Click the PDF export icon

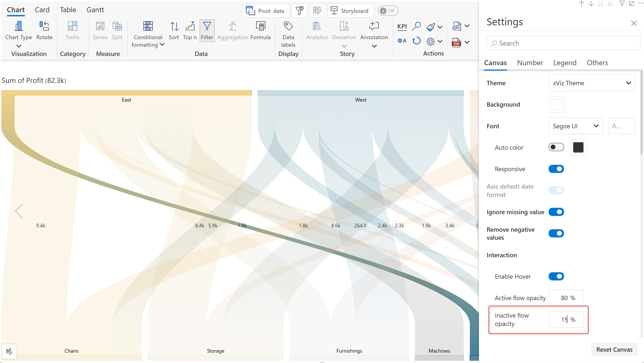[456, 43]
